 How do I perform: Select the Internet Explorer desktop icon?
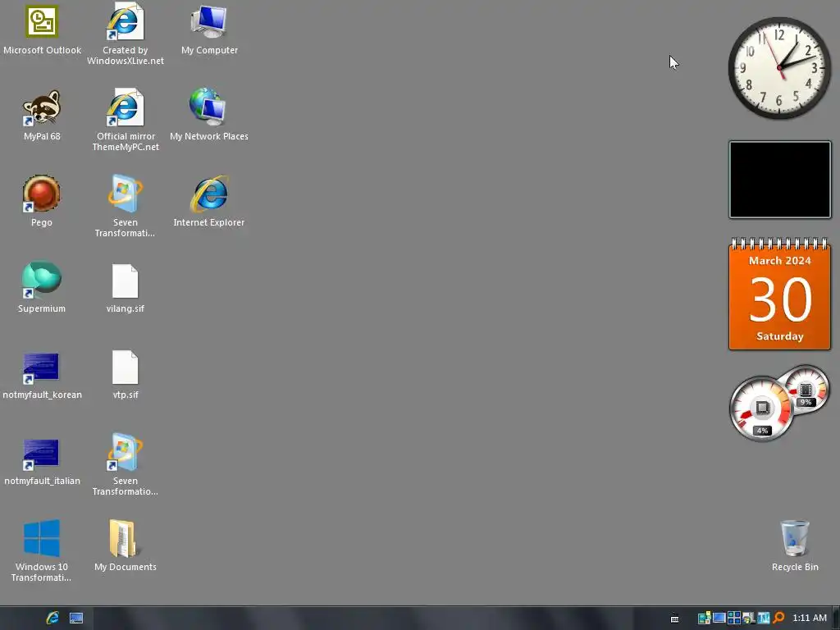coord(209,202)
